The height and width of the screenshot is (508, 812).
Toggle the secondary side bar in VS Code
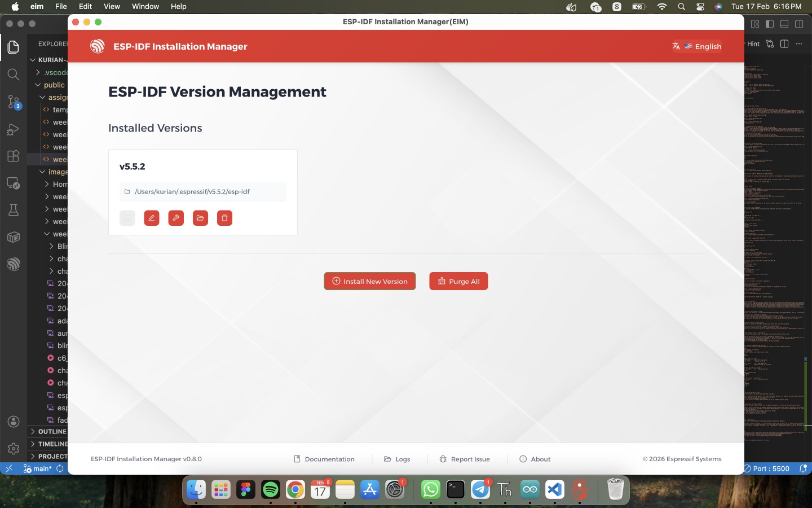[799, 24]
